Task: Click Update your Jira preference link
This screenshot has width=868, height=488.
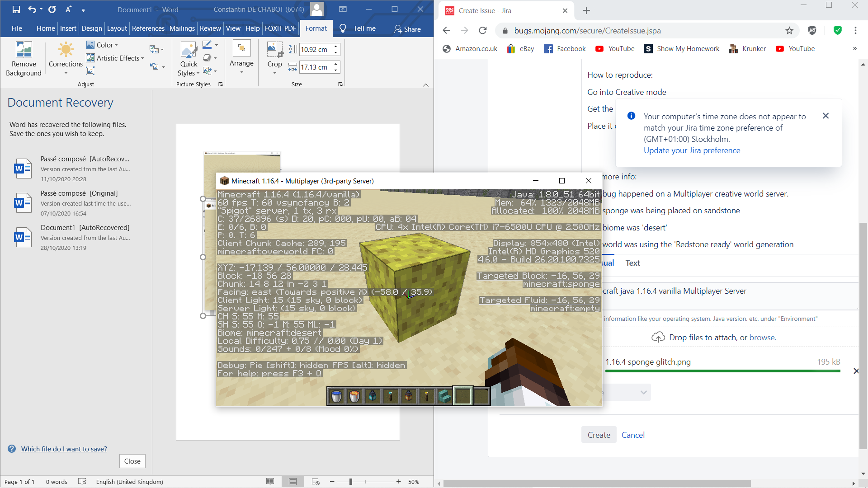Action: pyautogui.click(x=692, y=150)
